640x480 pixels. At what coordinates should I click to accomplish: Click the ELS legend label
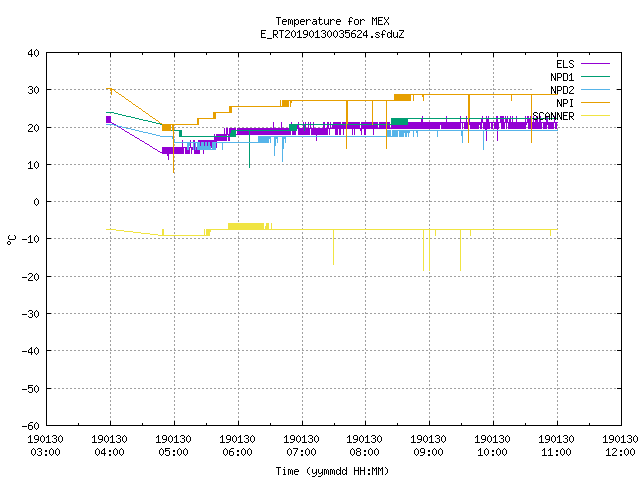[565, 64]
